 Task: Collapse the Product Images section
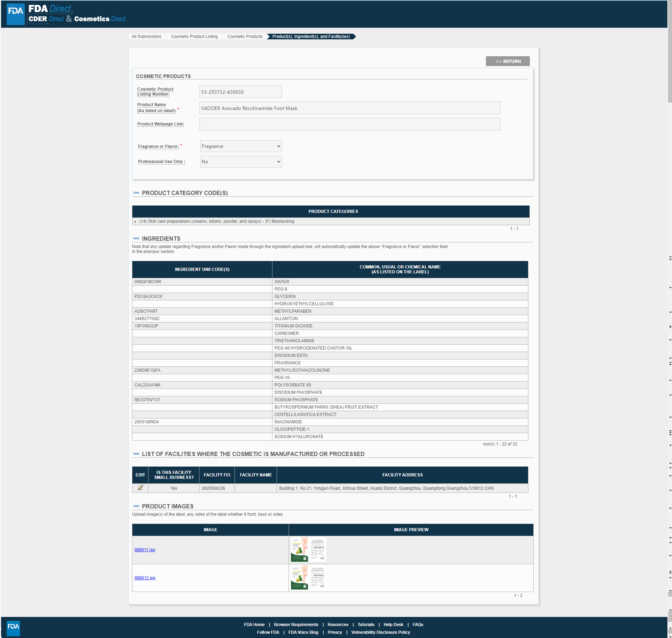(136, 506)
